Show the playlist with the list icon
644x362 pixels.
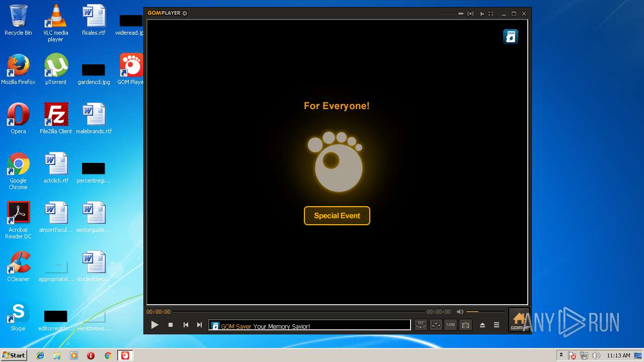tap(497, 325)
